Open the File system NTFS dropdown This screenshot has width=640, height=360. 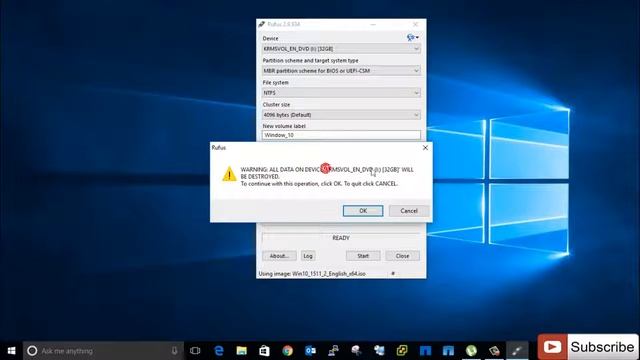[341, 93]
